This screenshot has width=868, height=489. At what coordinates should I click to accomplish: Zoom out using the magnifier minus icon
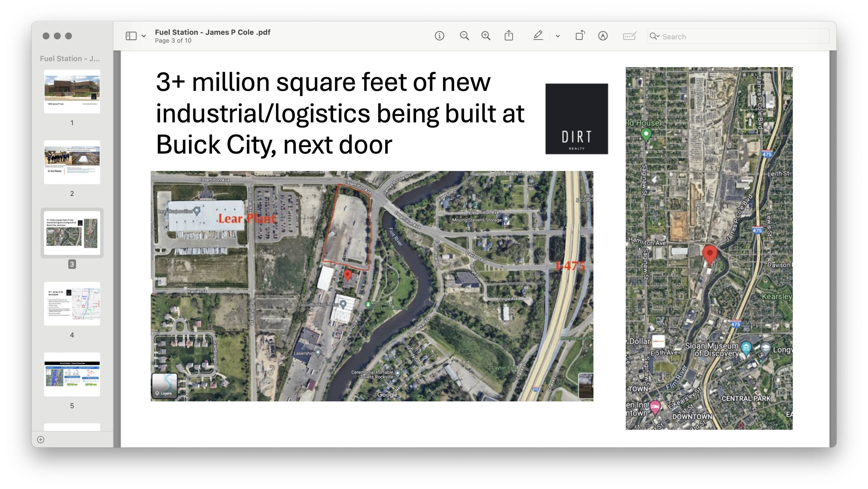pos(464,36)
